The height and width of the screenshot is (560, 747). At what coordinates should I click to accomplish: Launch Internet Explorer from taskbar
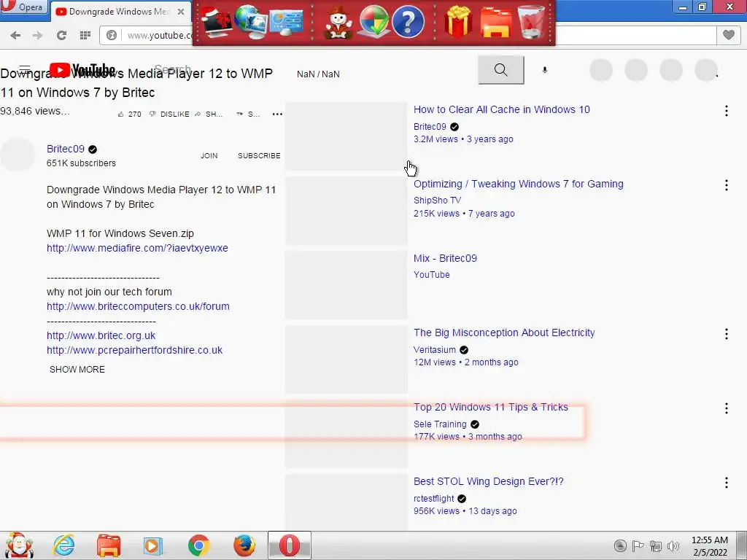click(64, 545)
